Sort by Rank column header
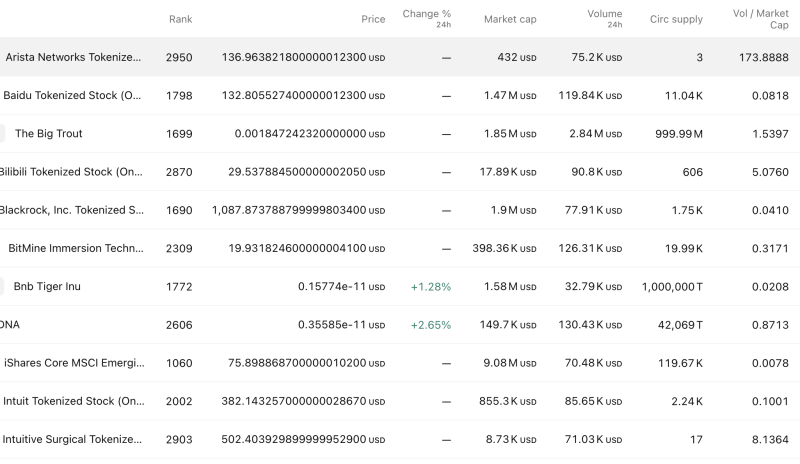This screenshot has height=464, width=800. pos(181,19)
